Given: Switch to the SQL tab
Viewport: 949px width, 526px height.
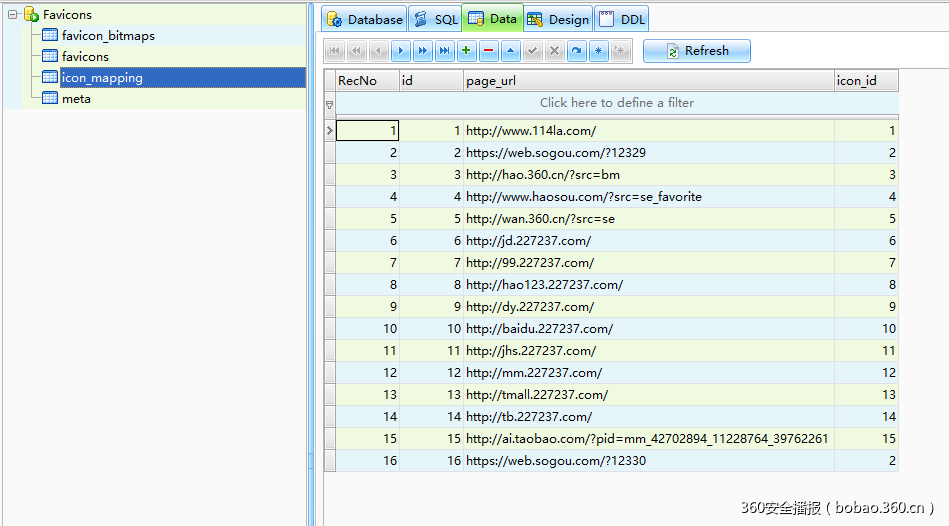Looking at the screenshot, I should click(435, 19).
